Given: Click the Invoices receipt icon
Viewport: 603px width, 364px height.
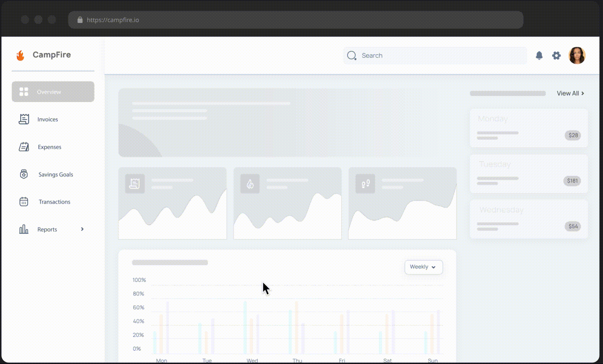Looking at the screenshot, I should (x=24, y=119).
